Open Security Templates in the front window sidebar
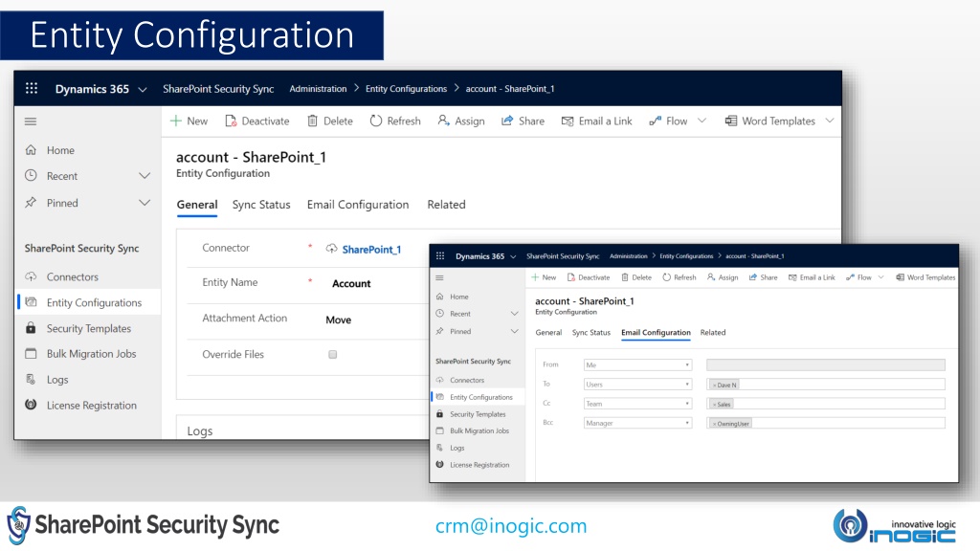Screen dimensions: 980x551 tap(478, 414)
